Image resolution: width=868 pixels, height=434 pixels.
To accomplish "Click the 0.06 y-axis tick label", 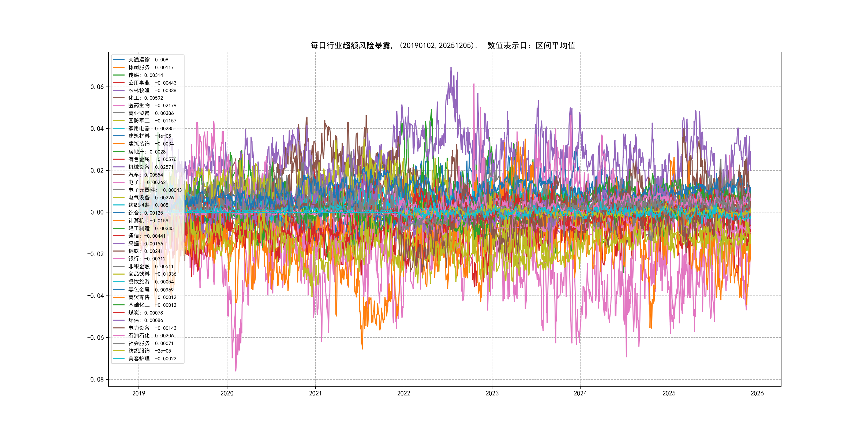I will pos(97,87).
